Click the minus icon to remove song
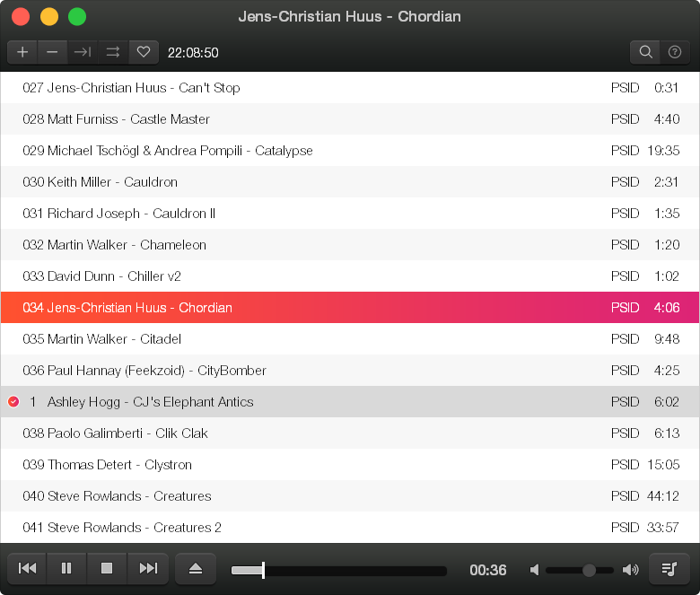This screenshot has width=700, height=595. [52, 52]
